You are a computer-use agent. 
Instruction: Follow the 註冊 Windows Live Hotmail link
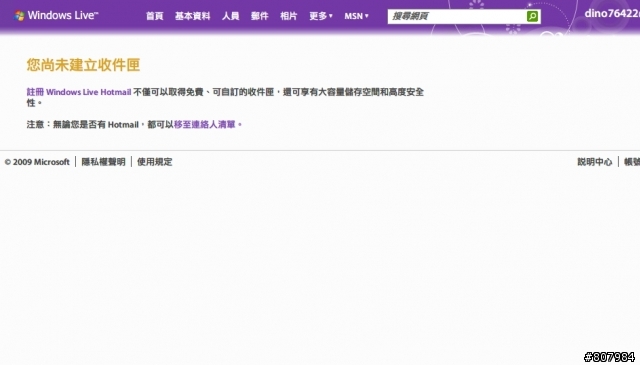tap(79, 92)
